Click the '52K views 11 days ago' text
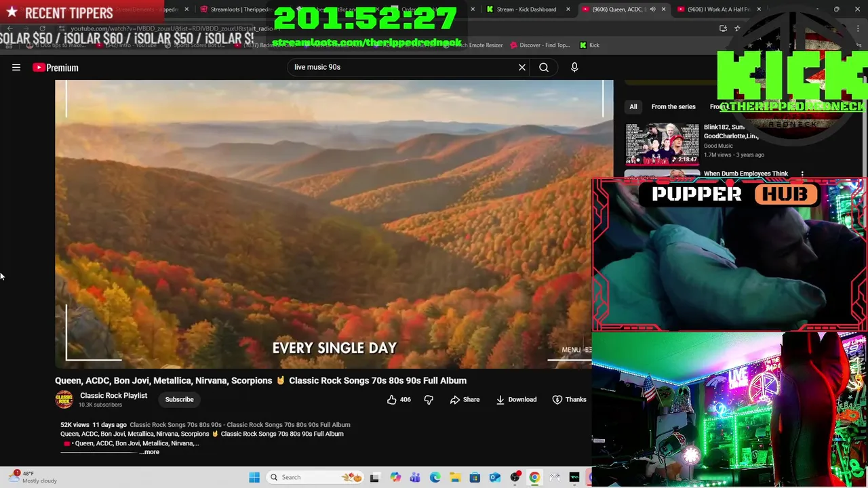 click(93, 425)
